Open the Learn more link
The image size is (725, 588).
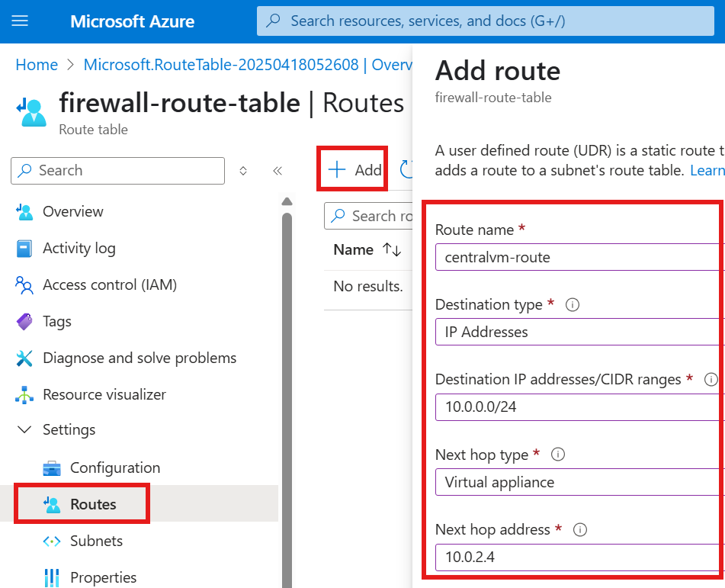[x=707, y=171]
